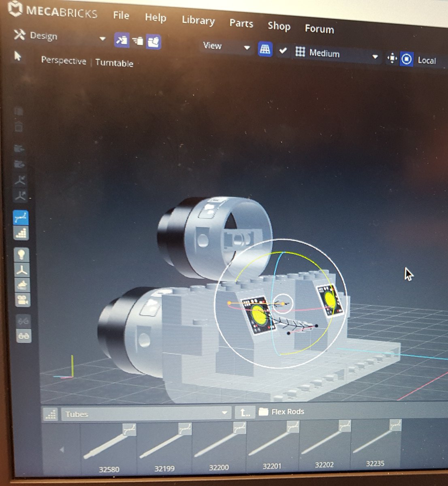448x486 pixels.
Task: Open the Help menu
Action: tap(156, 18)
